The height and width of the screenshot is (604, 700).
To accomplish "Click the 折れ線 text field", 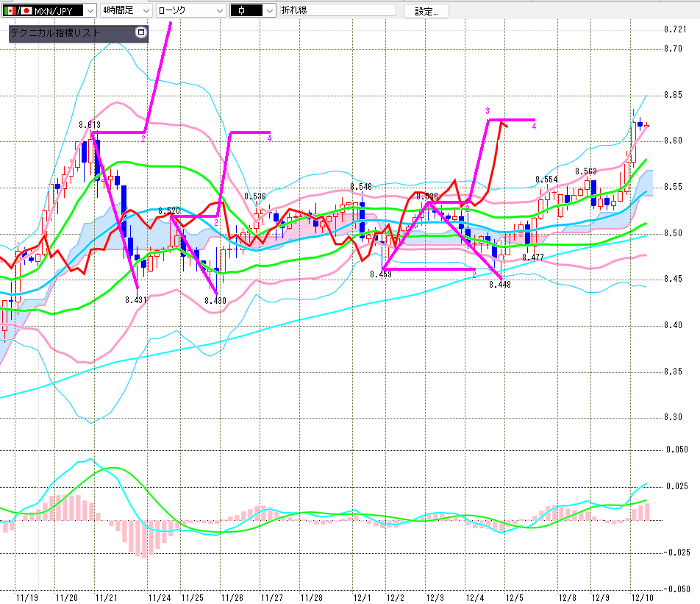I will point(338,10).
